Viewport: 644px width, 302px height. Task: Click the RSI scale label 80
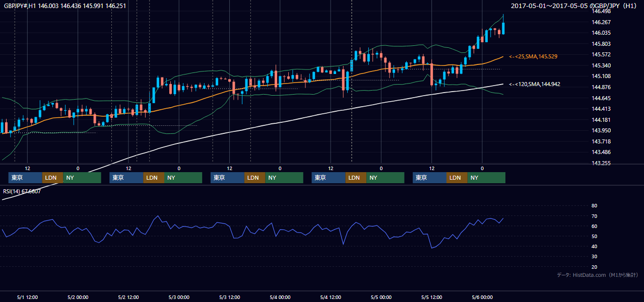(594, 206)
